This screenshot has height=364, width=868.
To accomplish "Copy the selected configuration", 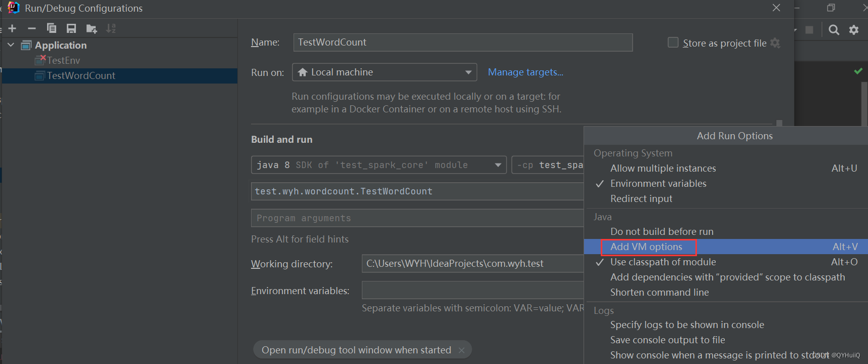I will click(x=52, y=28).
